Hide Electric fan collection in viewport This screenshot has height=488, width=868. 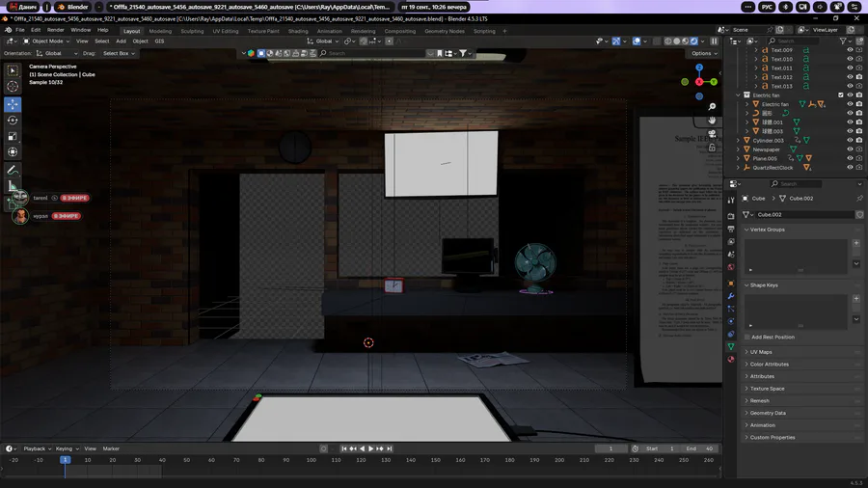coord(850,95)
